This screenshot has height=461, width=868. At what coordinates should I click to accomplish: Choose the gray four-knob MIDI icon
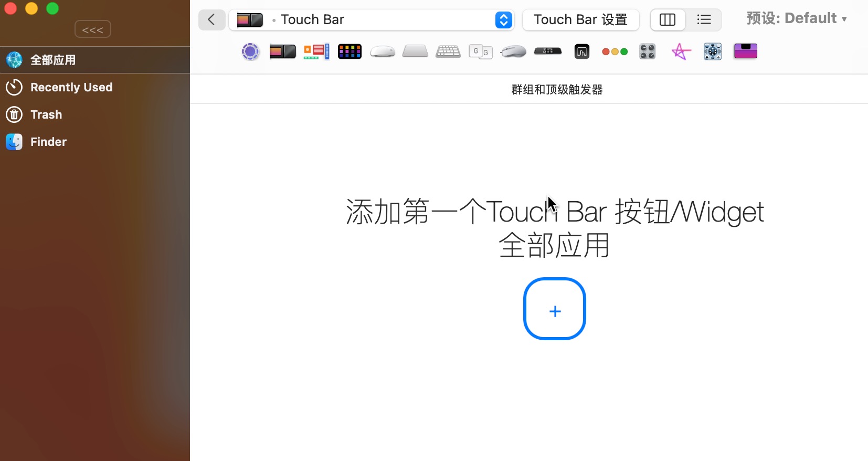[648, 51]
